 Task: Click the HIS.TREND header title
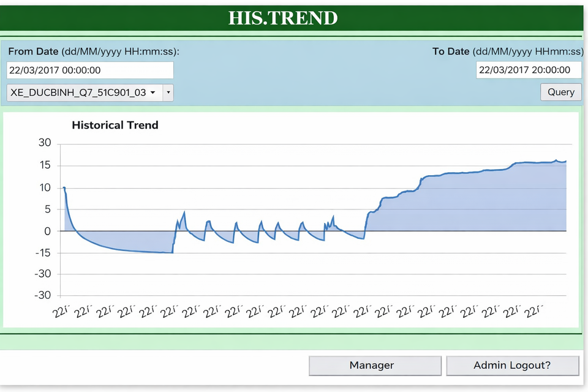click(x=283, y=18)
